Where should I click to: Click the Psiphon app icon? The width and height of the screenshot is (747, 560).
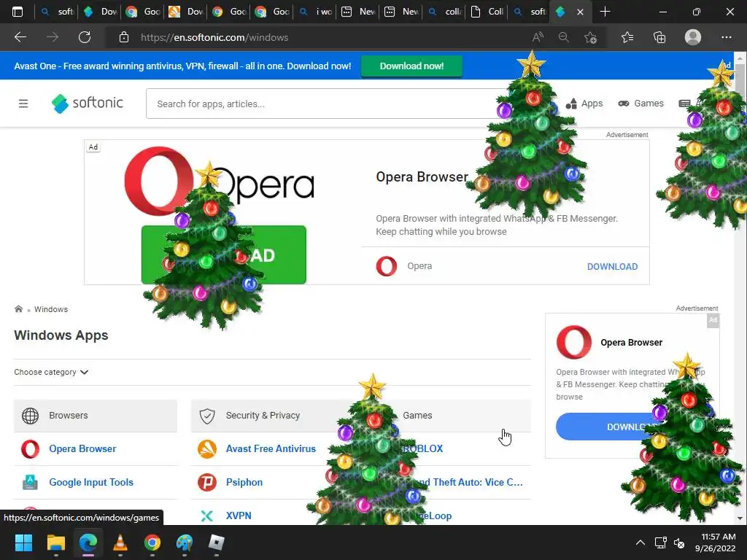tap(206, 482)
